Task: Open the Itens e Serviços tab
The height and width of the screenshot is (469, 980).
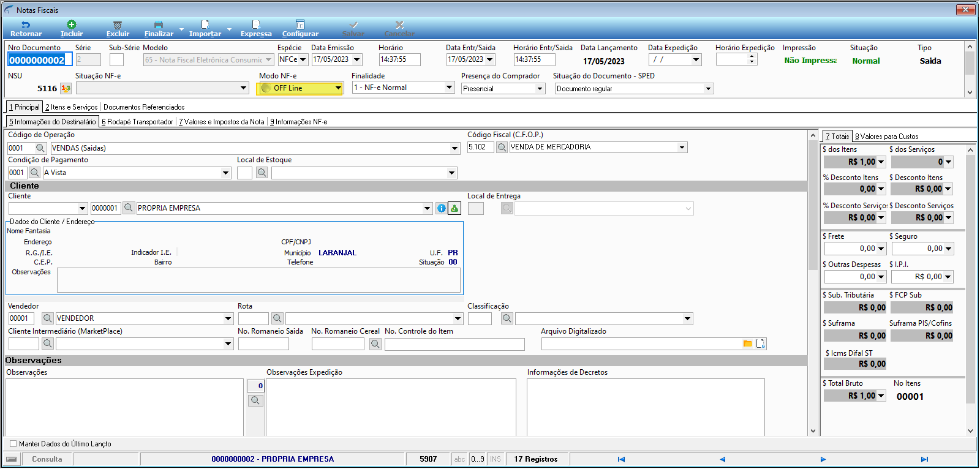Action: click(x=72, y=107)
